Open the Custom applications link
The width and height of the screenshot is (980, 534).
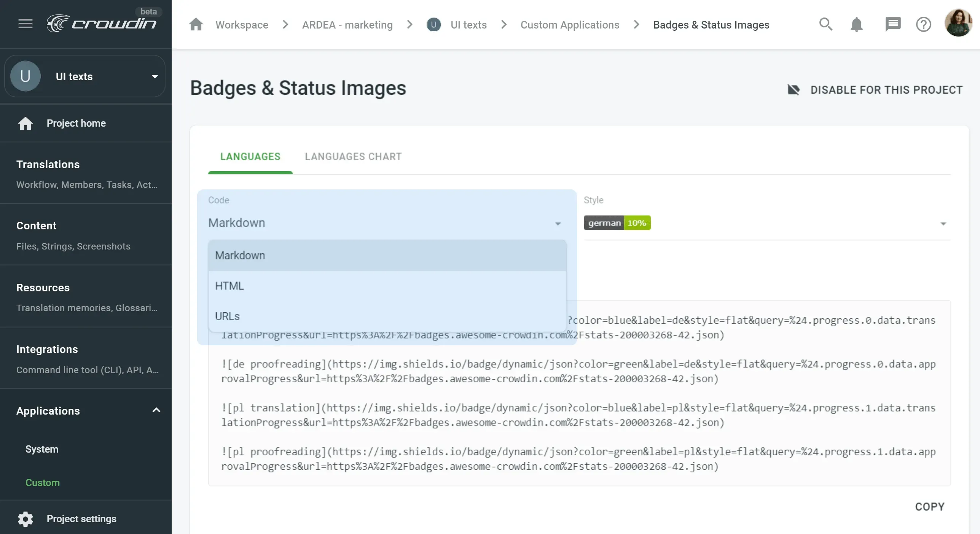[570, 24]
